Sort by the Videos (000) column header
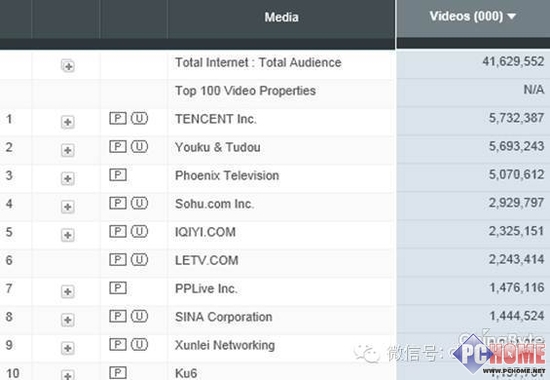 pos(473,16)
